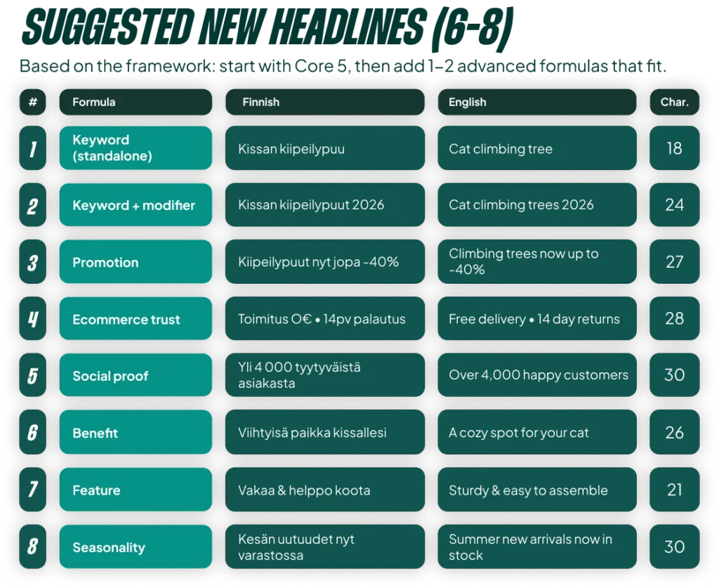Viewport: 719px width, 588px height.
Task: Click the "30" count in the Social proof row
Action: point(675,374)
